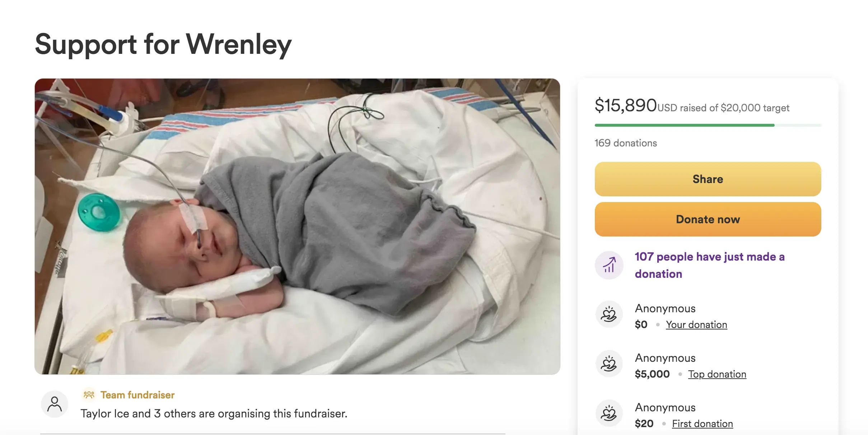Click the Team fundraiser label

137,395
